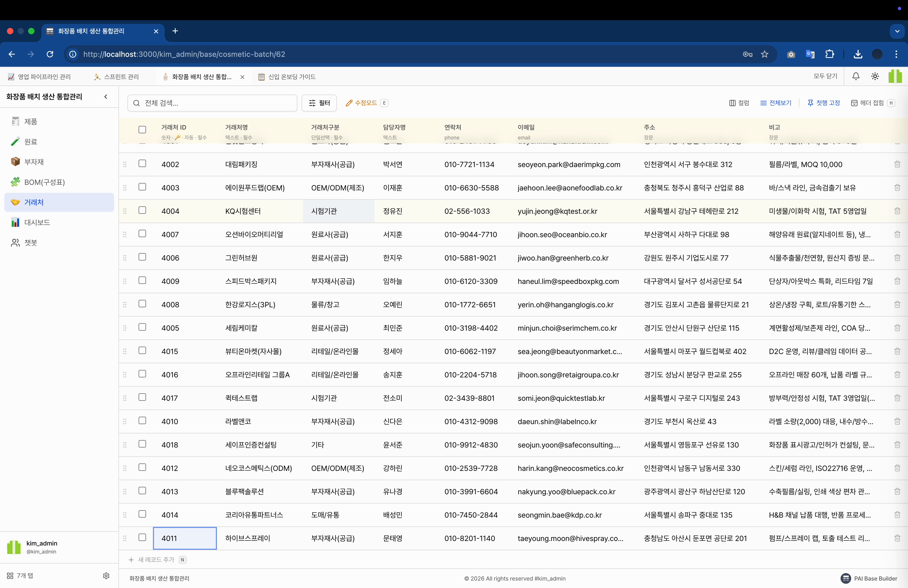This screenshot has width=908, height=588.
Task: Open the 대시보드 sidebar item
Action: [37, 223]
